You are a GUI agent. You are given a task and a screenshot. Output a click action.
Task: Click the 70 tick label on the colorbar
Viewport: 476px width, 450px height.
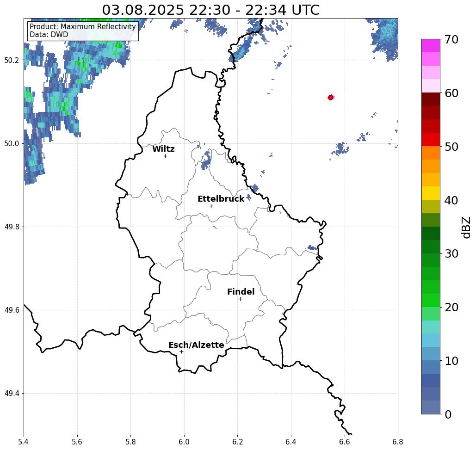tap(451, 39)
